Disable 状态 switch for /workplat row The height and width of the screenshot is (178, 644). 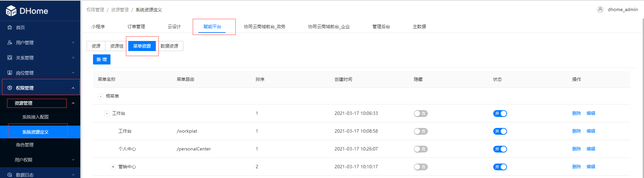point(500,131)
